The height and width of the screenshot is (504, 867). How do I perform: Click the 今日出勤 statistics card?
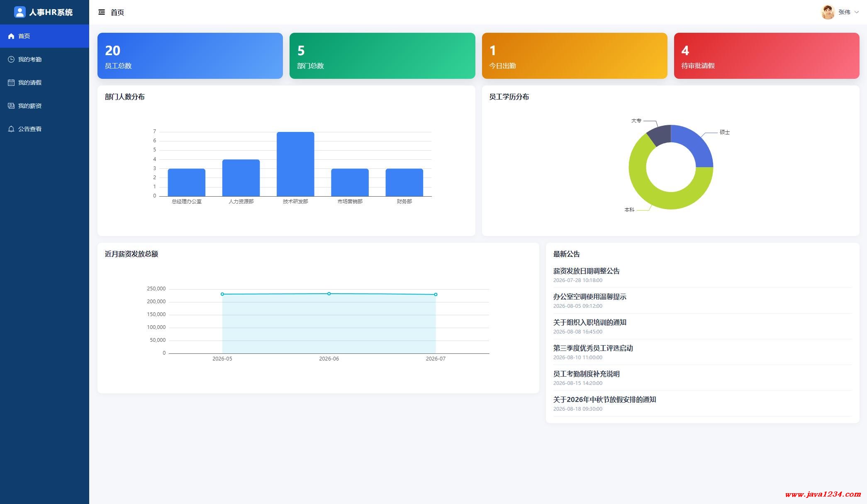click(x=575, y=56)
